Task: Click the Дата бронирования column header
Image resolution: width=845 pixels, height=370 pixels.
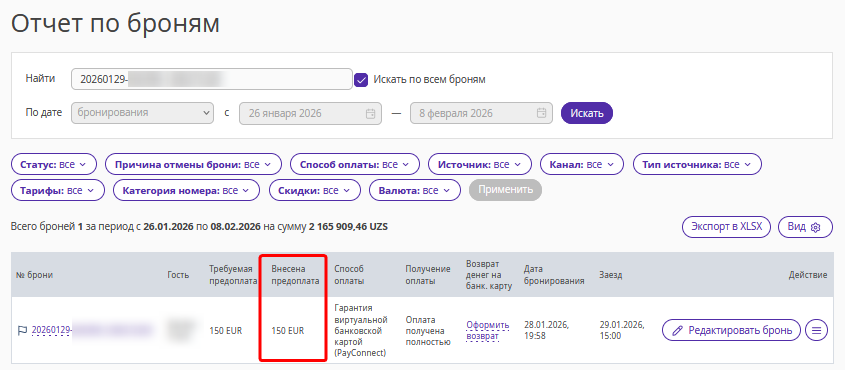Action: click(555, 275)
